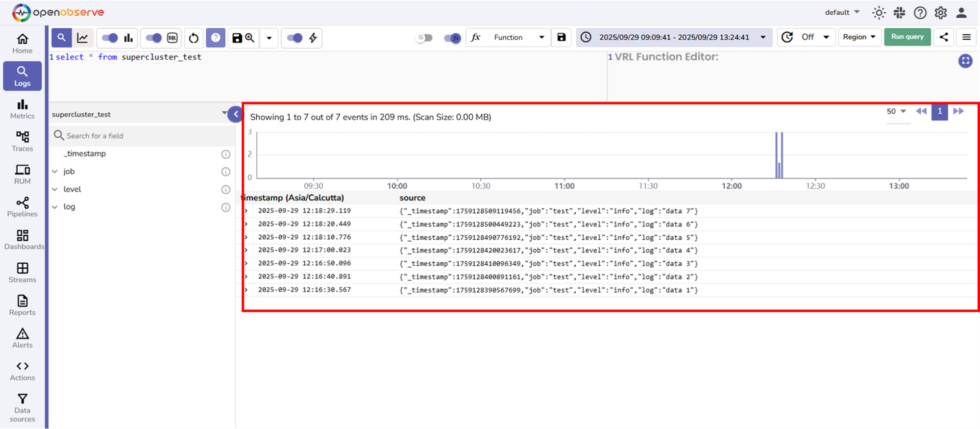Image resolution: width=980 pixels, height=429 pixels.
Task: Open Streams from the sidebar
Action: (22, 272)
